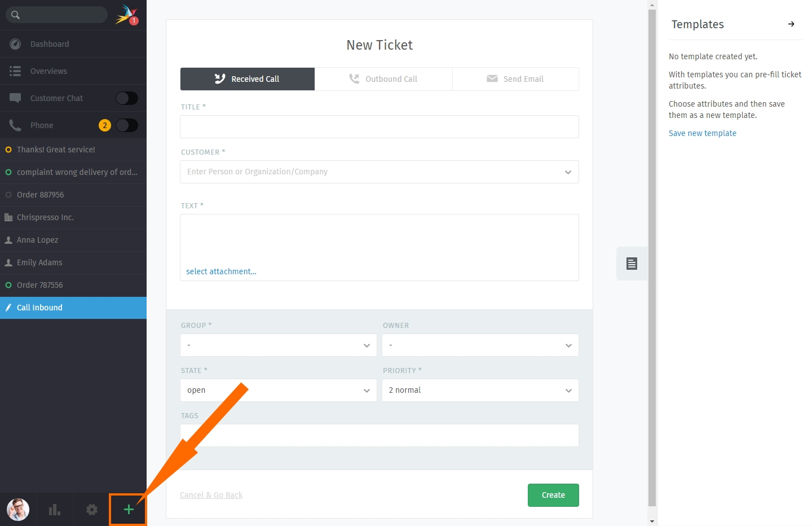
Task: Open the State dropdown showing open
Action: pyautogui.click(x=279, y=390)
